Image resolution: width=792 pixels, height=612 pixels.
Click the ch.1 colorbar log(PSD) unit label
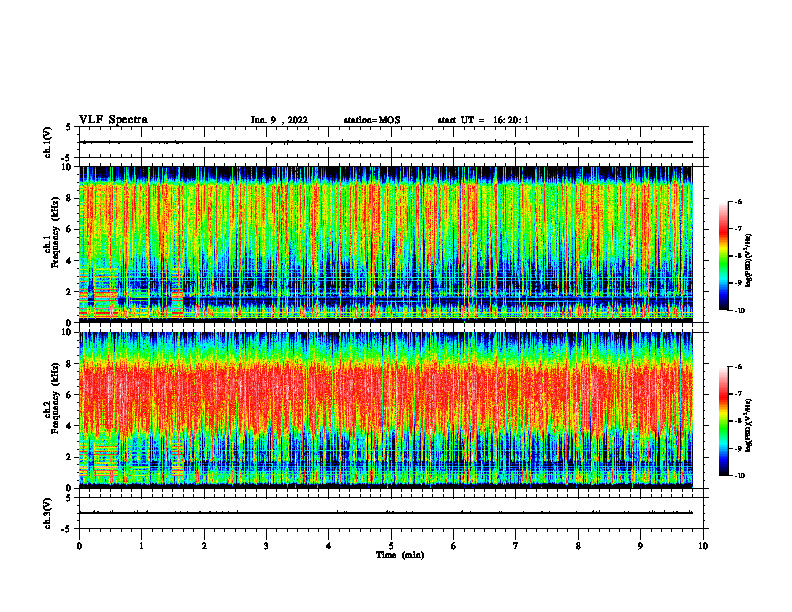click(749, 260)
